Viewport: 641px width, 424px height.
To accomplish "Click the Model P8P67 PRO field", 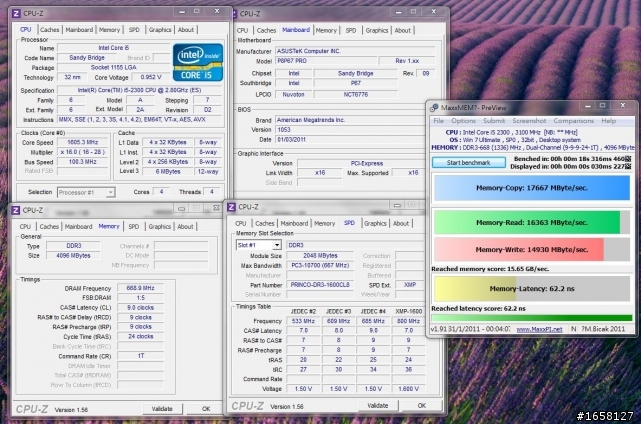I will point(325,61).
